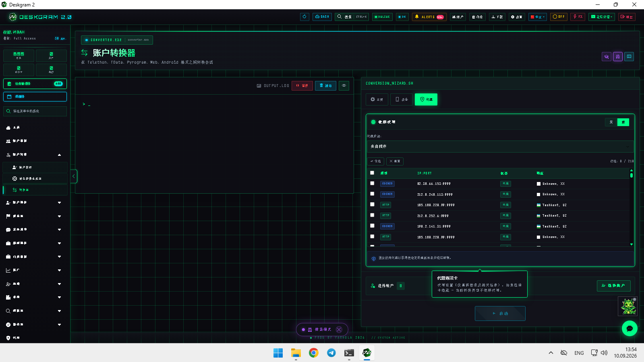Screen dimensions: 644x362
Task: Check the select-all checkbox in proxy table header
Action: tap(372, 173)
